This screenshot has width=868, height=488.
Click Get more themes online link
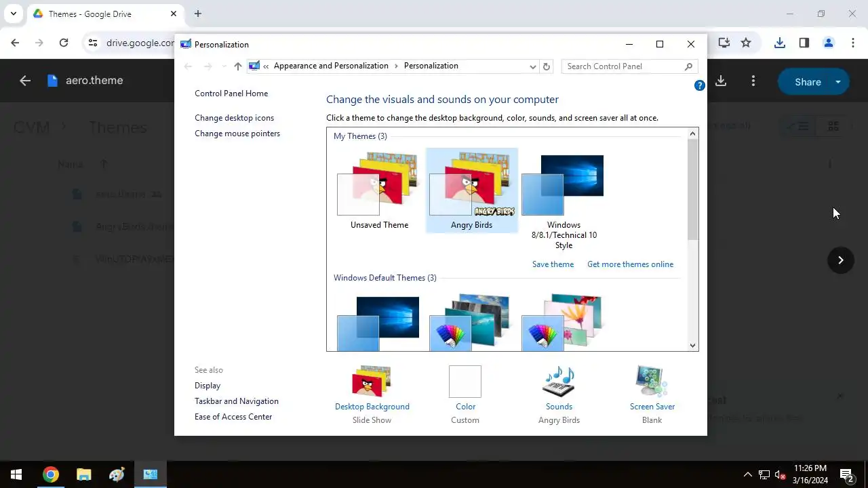[630, 264]
